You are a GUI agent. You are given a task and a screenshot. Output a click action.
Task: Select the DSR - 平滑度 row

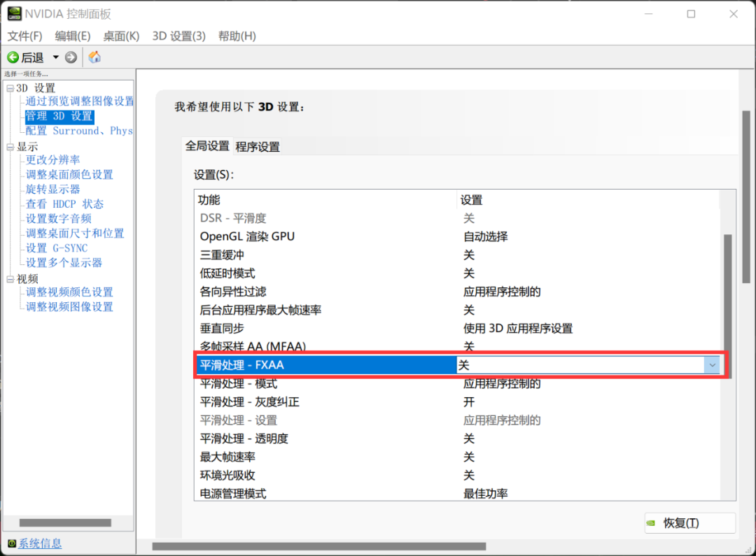pos(458,218)
